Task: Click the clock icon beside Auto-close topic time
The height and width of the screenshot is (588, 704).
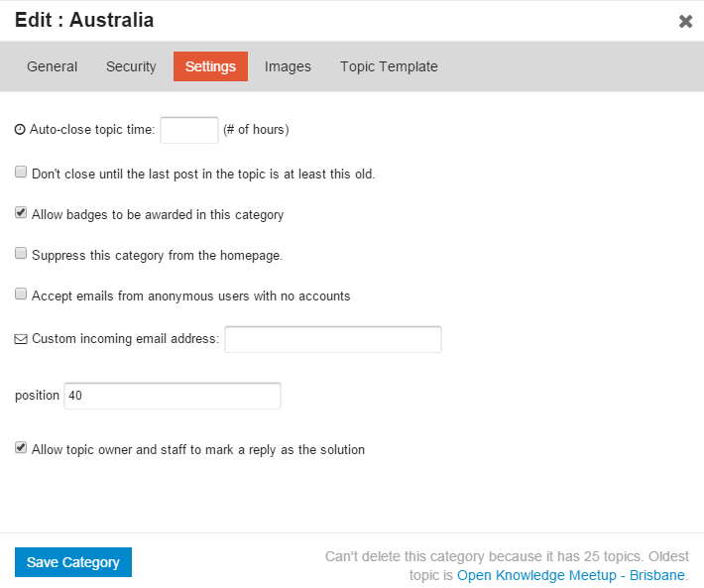Action: point(21,130)
